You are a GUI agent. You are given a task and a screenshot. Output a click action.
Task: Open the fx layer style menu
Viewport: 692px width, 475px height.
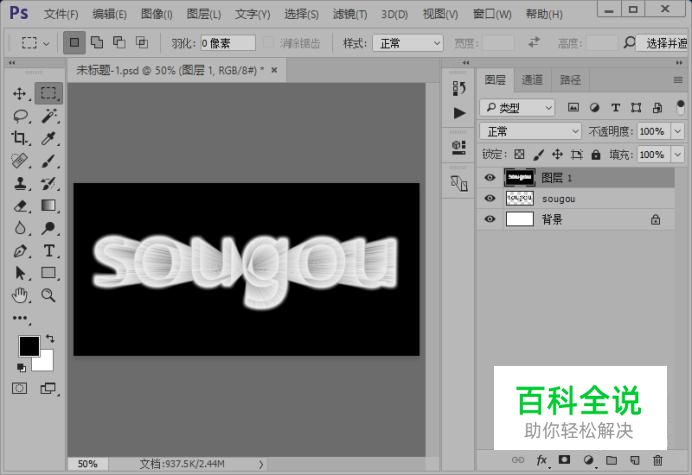542,460
